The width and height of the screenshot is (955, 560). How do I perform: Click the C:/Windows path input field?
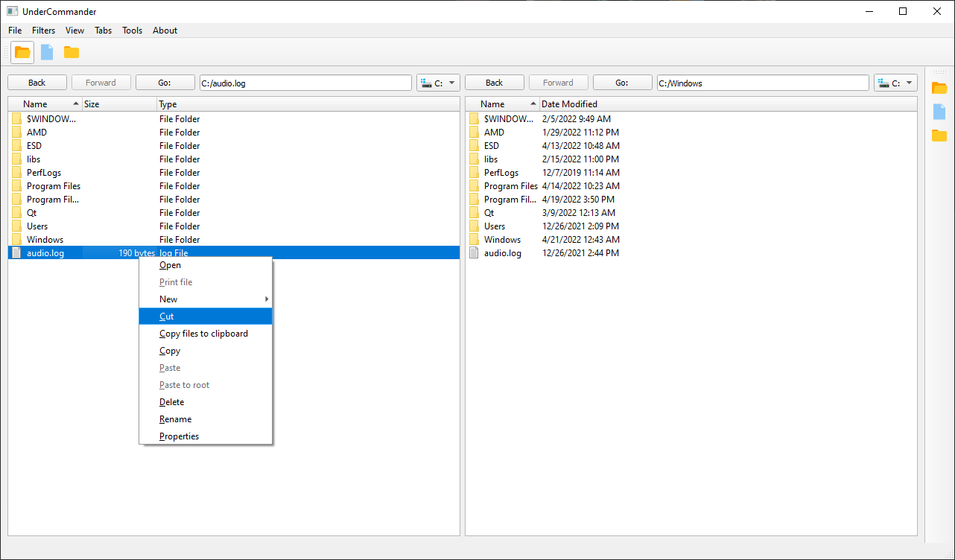click(x=762, y=83)
